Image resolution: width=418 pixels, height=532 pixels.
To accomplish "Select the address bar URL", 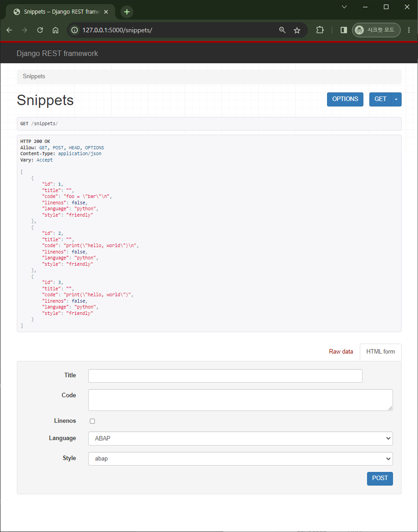I will point(117,30).
